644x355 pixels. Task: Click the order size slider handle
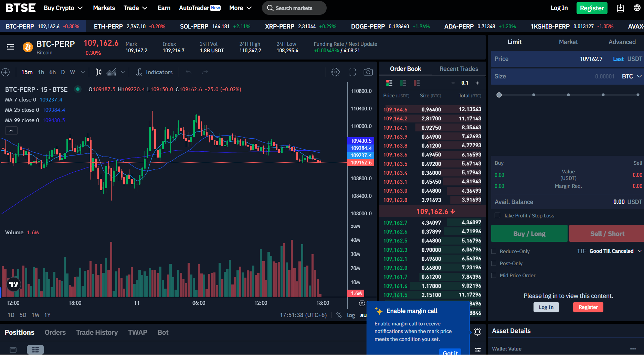[499, 95]
